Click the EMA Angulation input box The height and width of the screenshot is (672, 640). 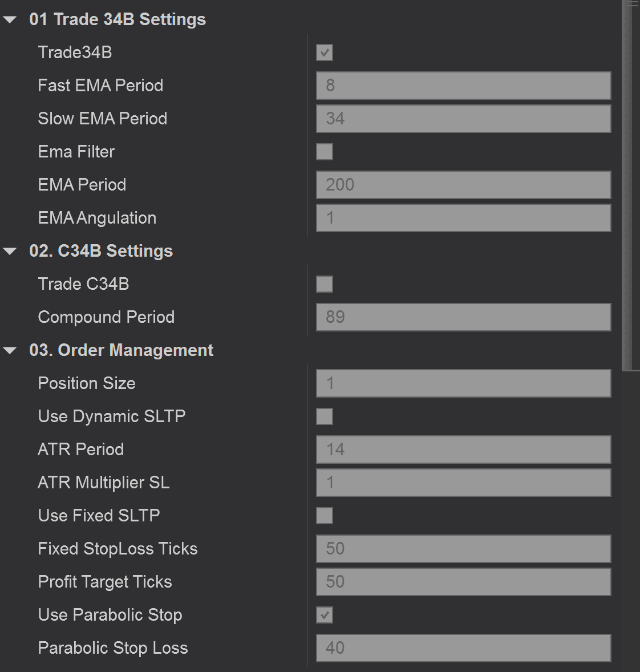(463, 218)
